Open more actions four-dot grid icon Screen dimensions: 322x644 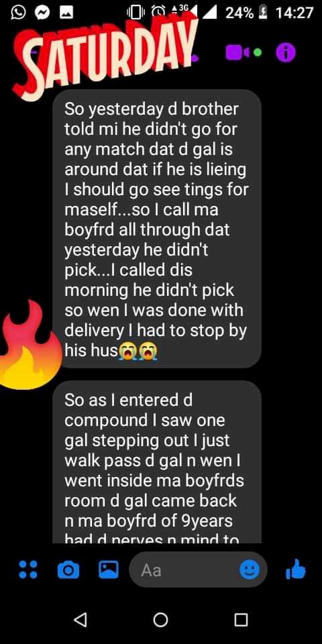(x=28, y=570)
